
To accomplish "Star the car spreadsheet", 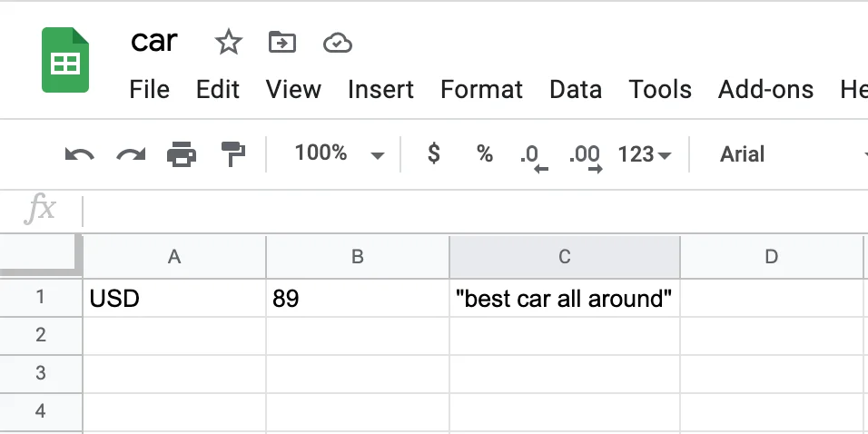I will [x=228, y=42].
